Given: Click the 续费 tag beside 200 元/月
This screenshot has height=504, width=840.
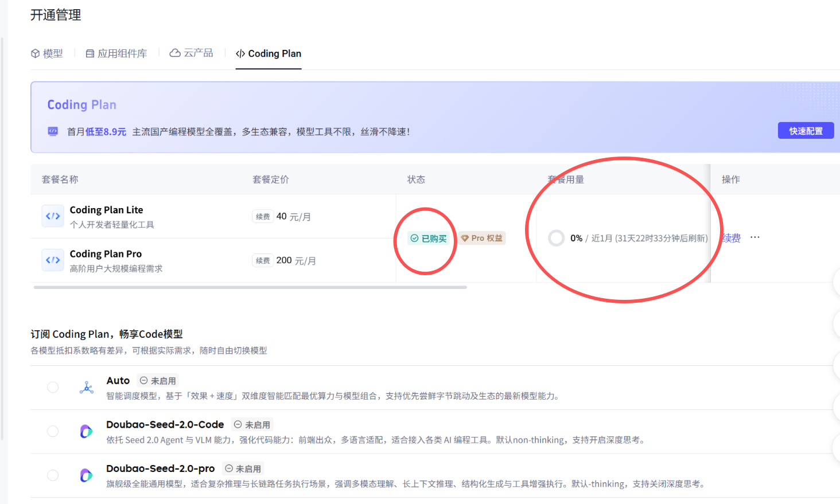Looking at the screenshot, I should click(263, 261).
